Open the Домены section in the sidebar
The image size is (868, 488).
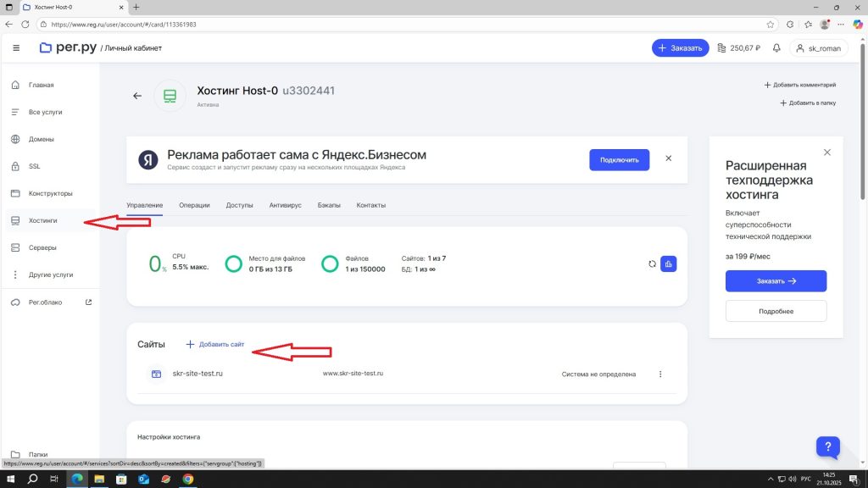pyautogui.click(x=41, y=139)
